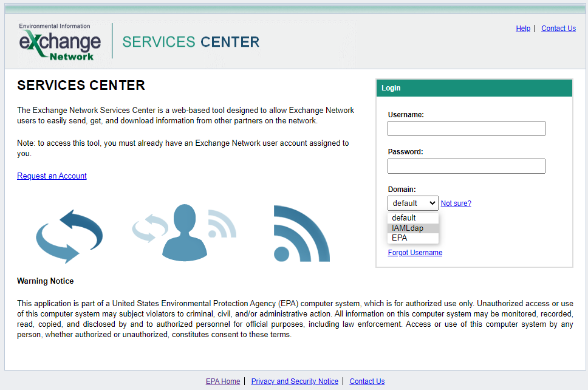
Task: Open the Help link in header
Action: click(523, 29)
